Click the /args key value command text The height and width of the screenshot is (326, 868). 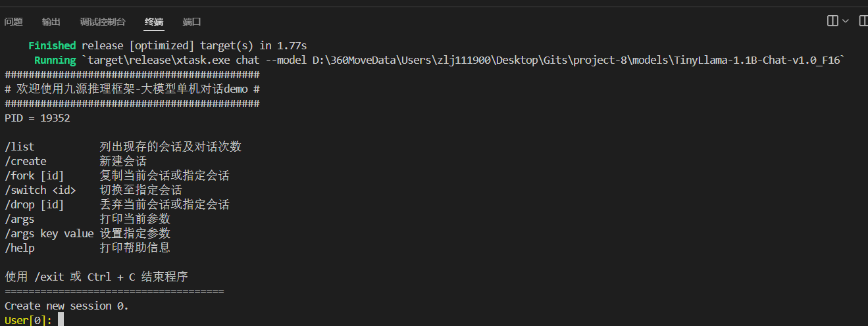49,233
